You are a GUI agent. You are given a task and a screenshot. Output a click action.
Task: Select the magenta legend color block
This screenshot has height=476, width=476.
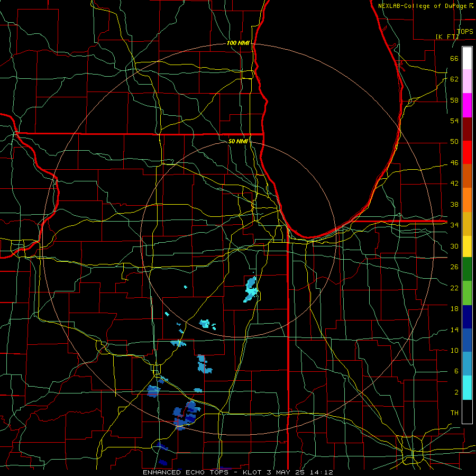[467, 105]
